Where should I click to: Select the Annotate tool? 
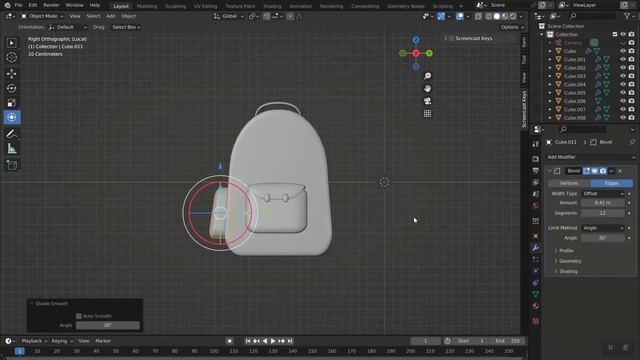coord(11,134)
